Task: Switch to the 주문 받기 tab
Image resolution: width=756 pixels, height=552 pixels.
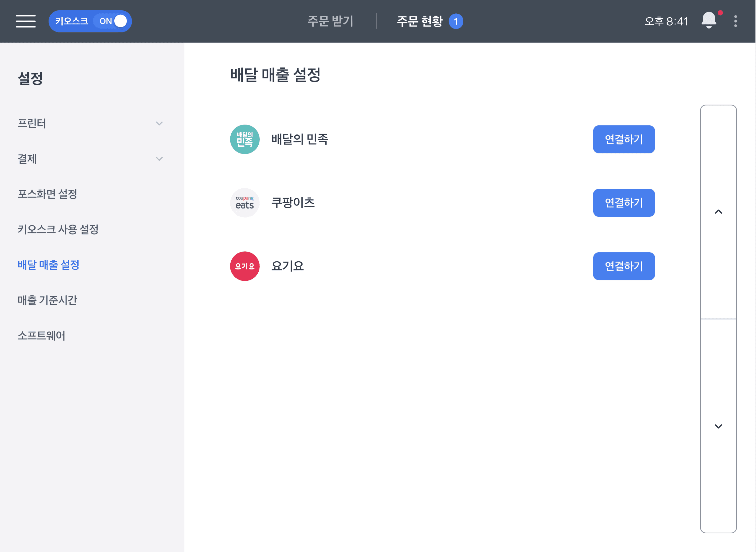Action: pos(330,21)
